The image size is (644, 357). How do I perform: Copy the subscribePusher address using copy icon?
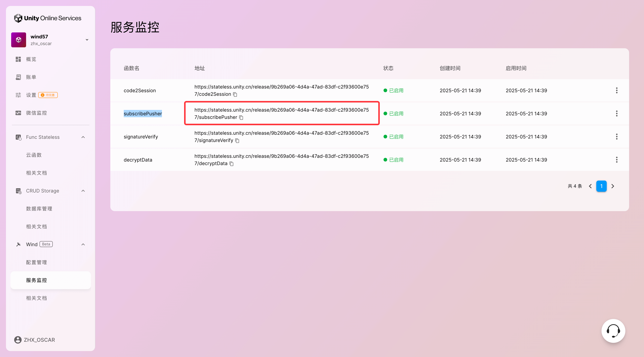pos(241,118)
